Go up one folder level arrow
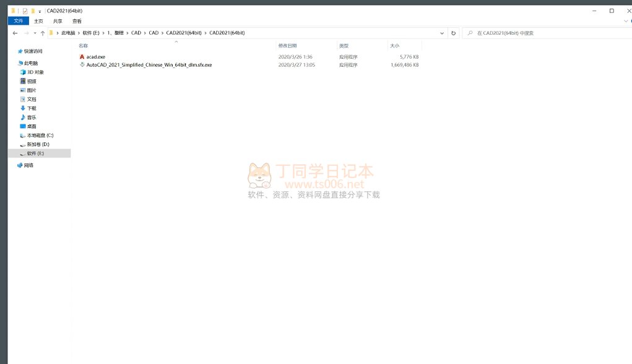The image size is (632, 364). tap(43, 33)
